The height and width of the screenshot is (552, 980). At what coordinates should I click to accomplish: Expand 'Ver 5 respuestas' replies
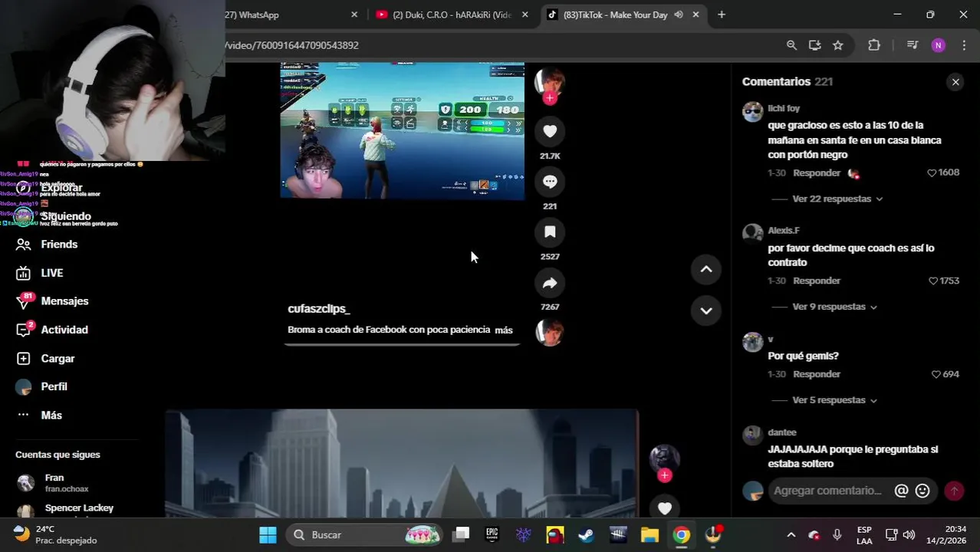pos(834,400)
